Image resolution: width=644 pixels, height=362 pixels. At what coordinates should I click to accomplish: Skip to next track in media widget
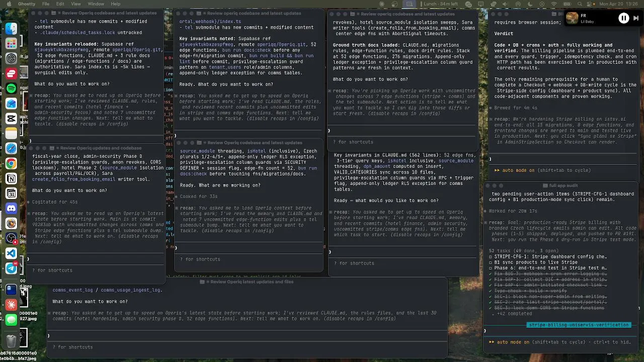(x=635, y=18)
